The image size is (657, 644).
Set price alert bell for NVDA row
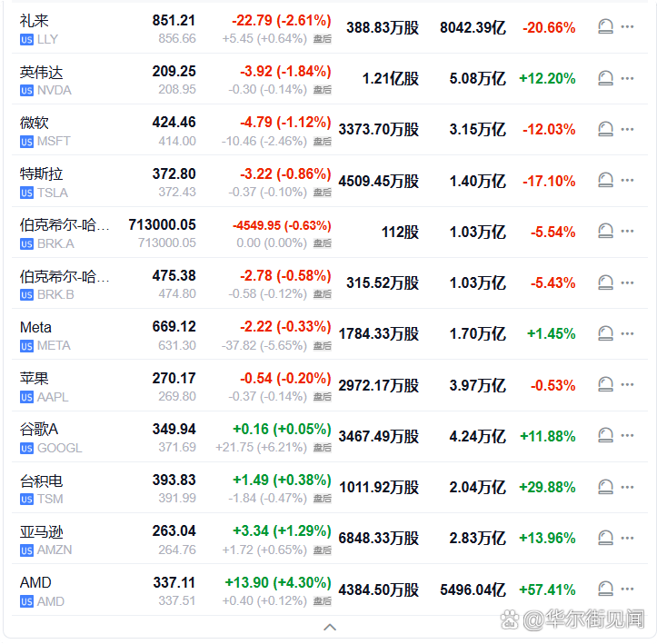pyautogui.click(x=605, y=78)
